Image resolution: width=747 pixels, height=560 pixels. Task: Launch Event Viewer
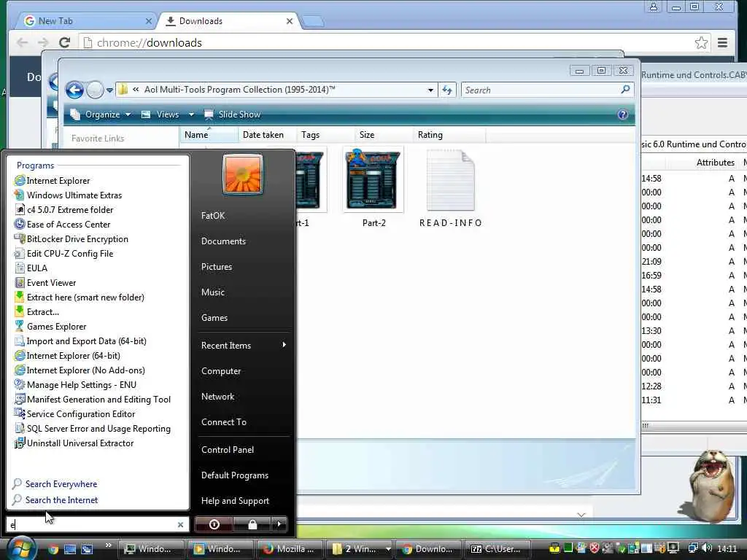pyautogui.click(x=45, y=283)
